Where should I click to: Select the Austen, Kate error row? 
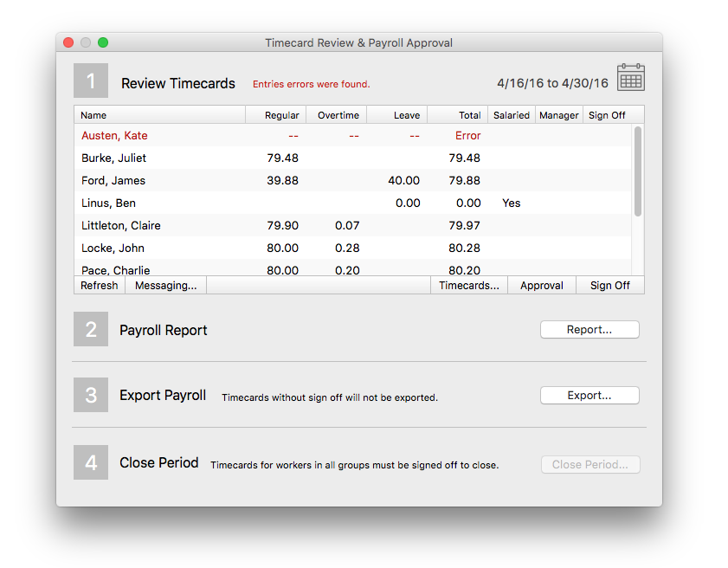[x=352, y=136]
